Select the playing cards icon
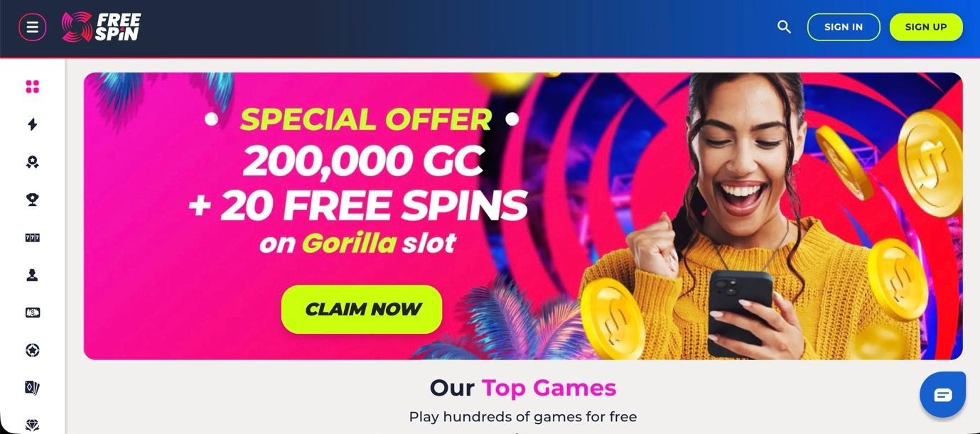 (32, 388)
